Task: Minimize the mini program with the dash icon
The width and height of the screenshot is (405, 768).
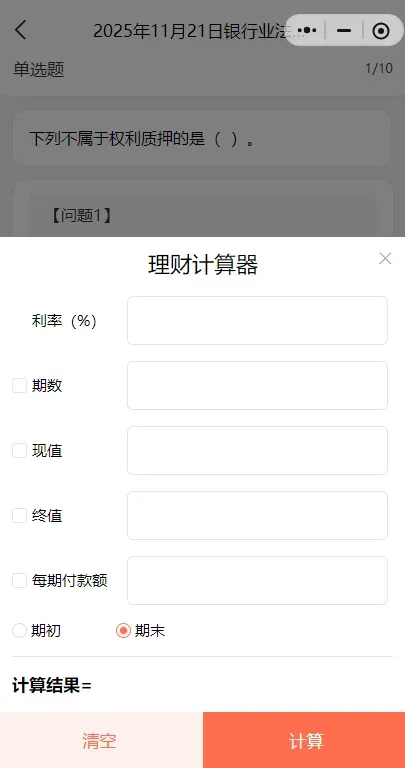Action: 344,30
